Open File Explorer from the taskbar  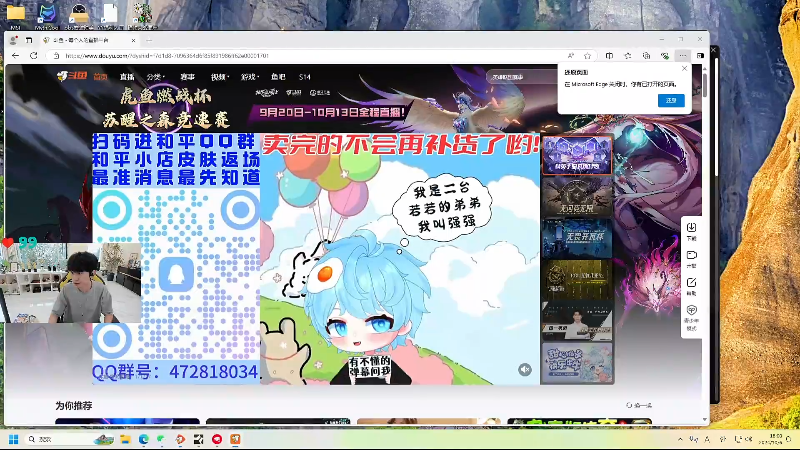pos(126,439)
